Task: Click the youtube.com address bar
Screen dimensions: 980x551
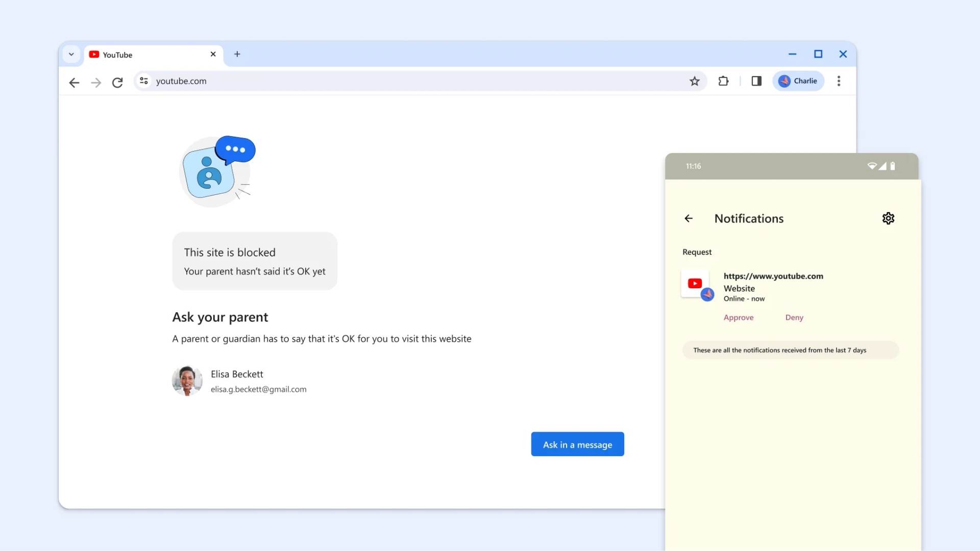Action: coord(408,81)
